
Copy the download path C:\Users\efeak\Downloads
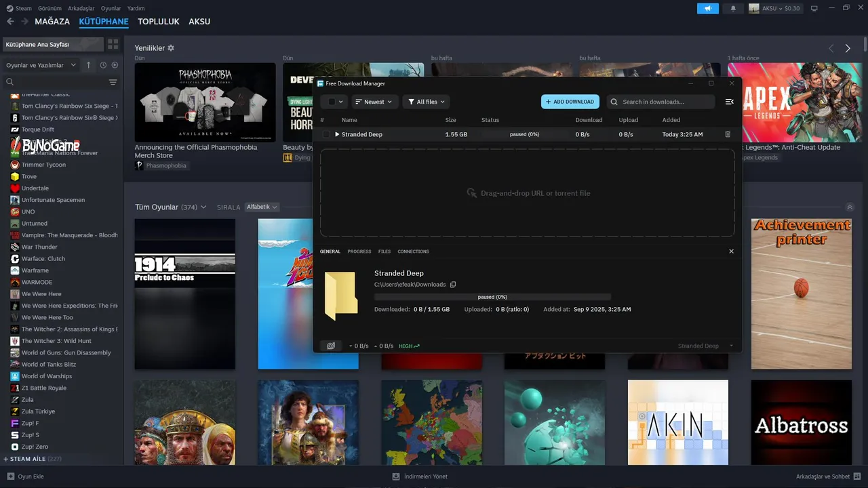pyautogui.click(x=453, y=285)
